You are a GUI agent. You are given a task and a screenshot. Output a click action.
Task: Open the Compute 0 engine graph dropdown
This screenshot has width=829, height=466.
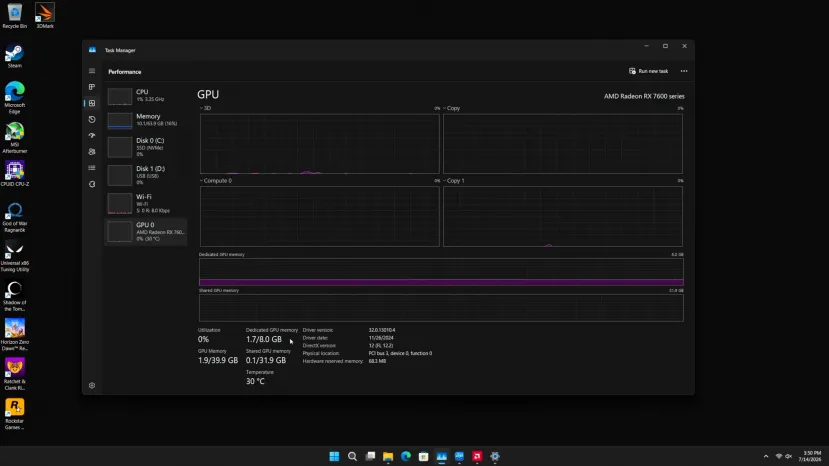[x=216, y=181]
